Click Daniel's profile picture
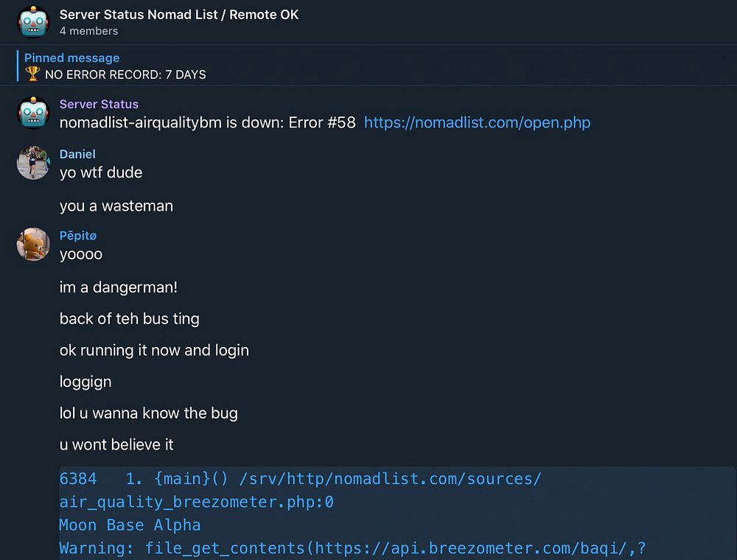737x560 pixels. point(33,163)
